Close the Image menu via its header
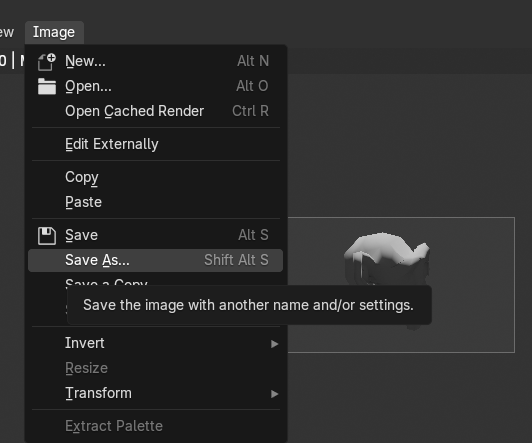Viewport: 532px width, 443px height. point(54,32)
